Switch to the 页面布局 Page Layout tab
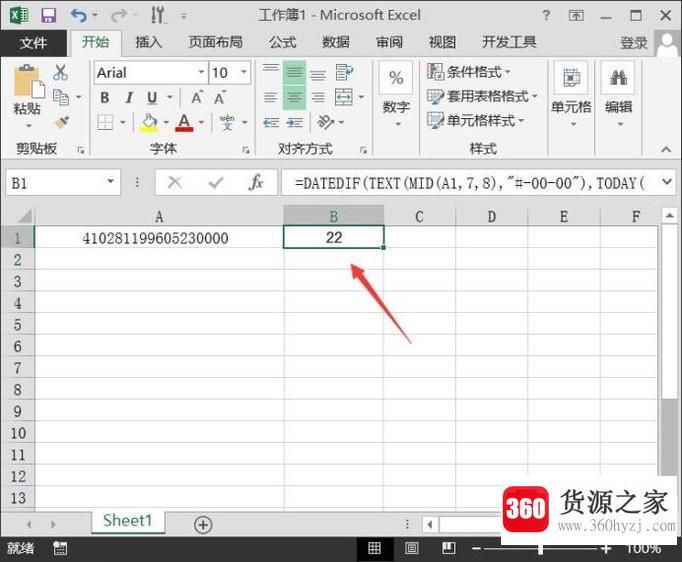This screenshot has width=682, height=562. pos(216,42)
